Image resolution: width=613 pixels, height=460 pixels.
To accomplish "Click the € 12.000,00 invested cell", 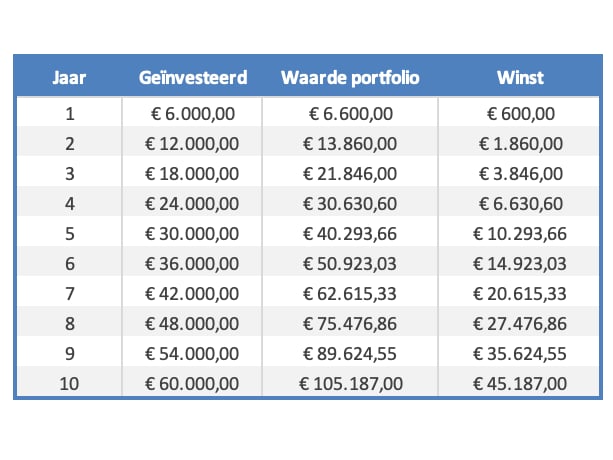I will click(x=192, y=143).
